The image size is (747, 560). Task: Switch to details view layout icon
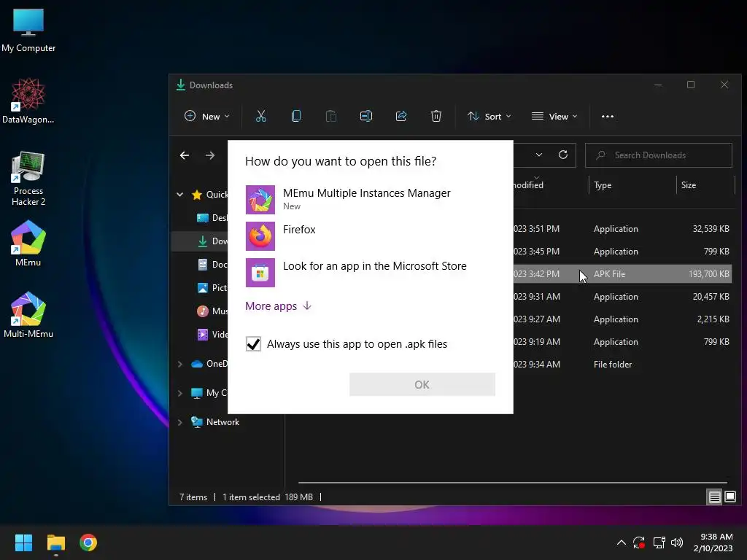715,497
